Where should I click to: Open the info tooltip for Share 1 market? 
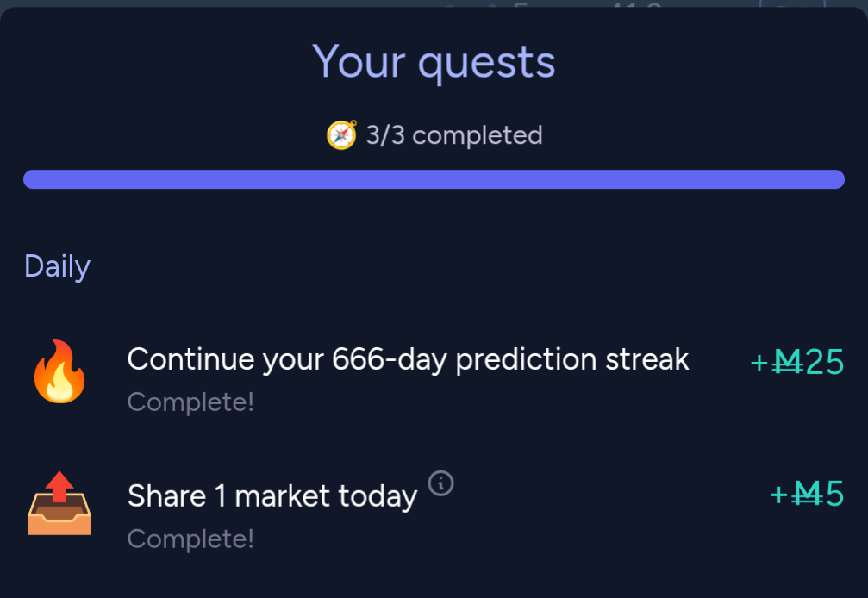click(x=440, y=483)
